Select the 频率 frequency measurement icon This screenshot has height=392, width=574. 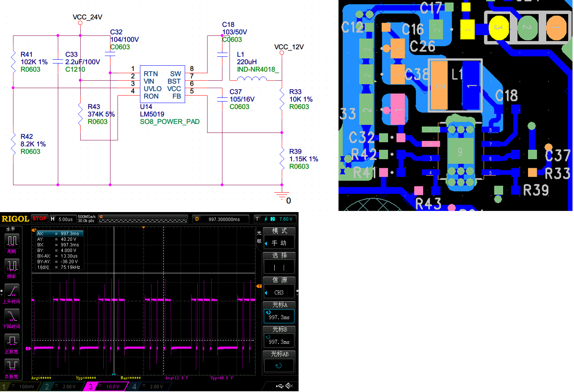point(12,266)
